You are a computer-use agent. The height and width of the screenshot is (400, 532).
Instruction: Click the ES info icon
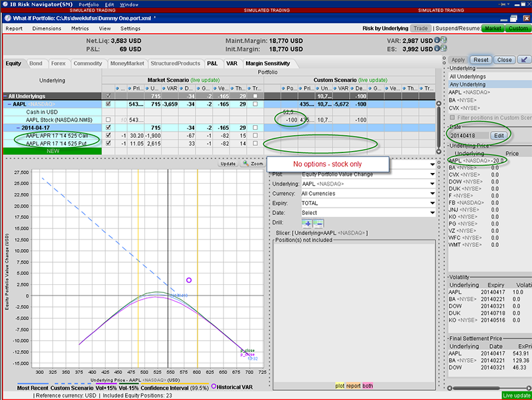[x=437, y=49]
